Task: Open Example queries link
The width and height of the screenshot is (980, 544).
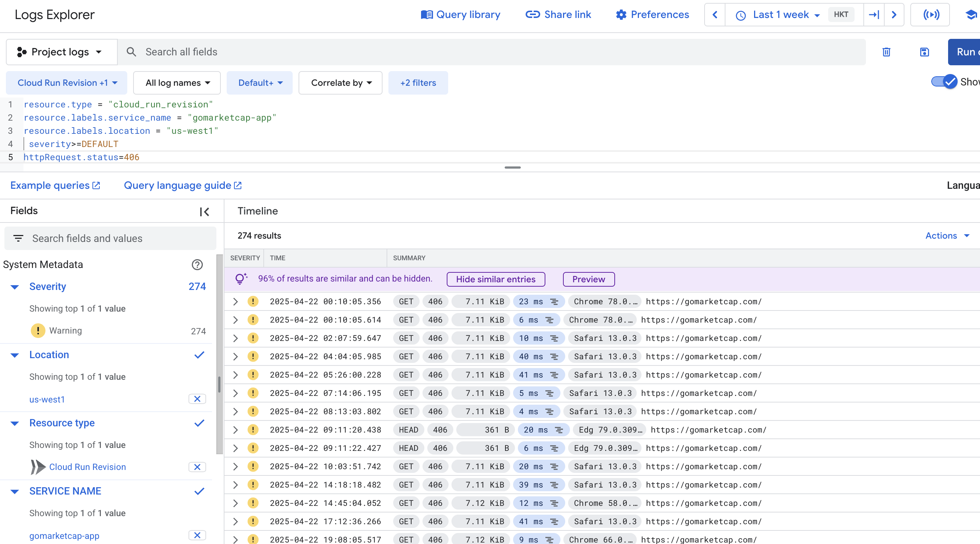Action: [55, 185]
